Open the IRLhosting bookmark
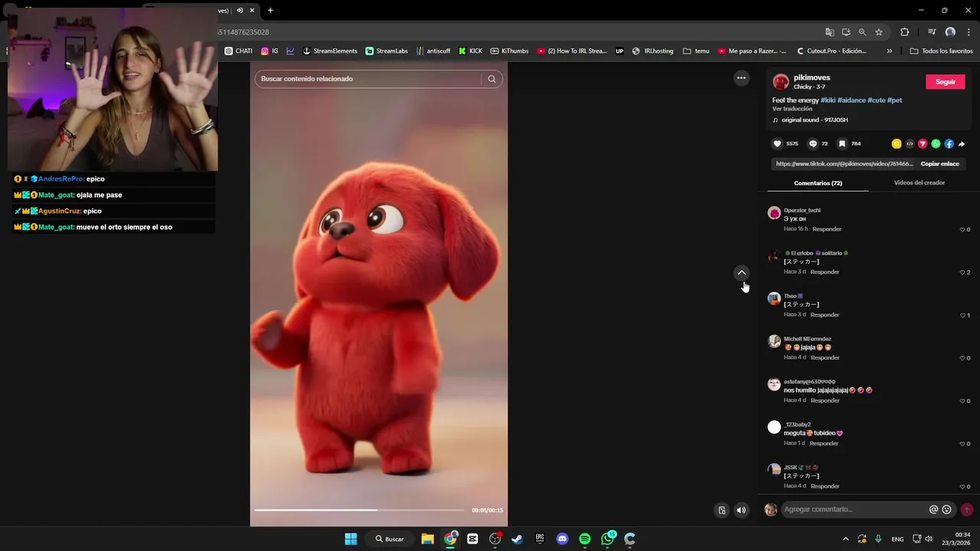Image resolution: width=980 pixels, height=551 pixels. pyautogui.click(x=653, y=51)
